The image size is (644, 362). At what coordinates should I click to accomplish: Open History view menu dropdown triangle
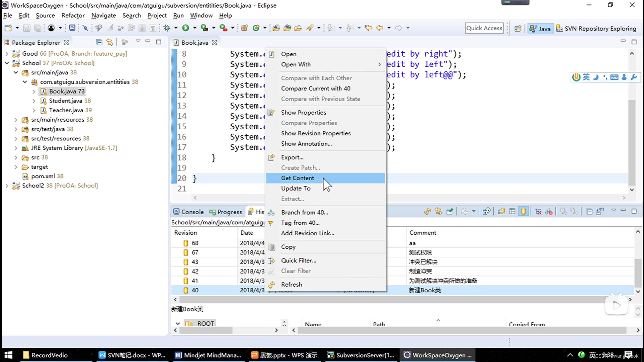[613, 210]
